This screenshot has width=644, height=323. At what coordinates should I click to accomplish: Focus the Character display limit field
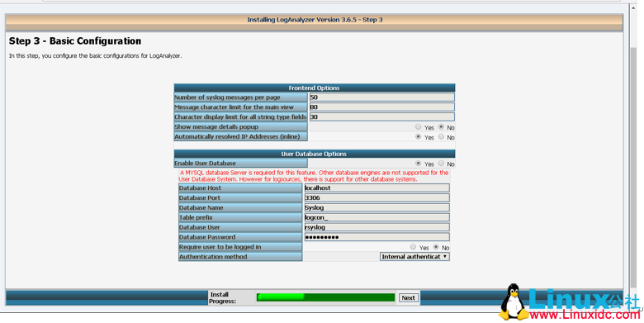pyautogui.click(x=382, y=117)
